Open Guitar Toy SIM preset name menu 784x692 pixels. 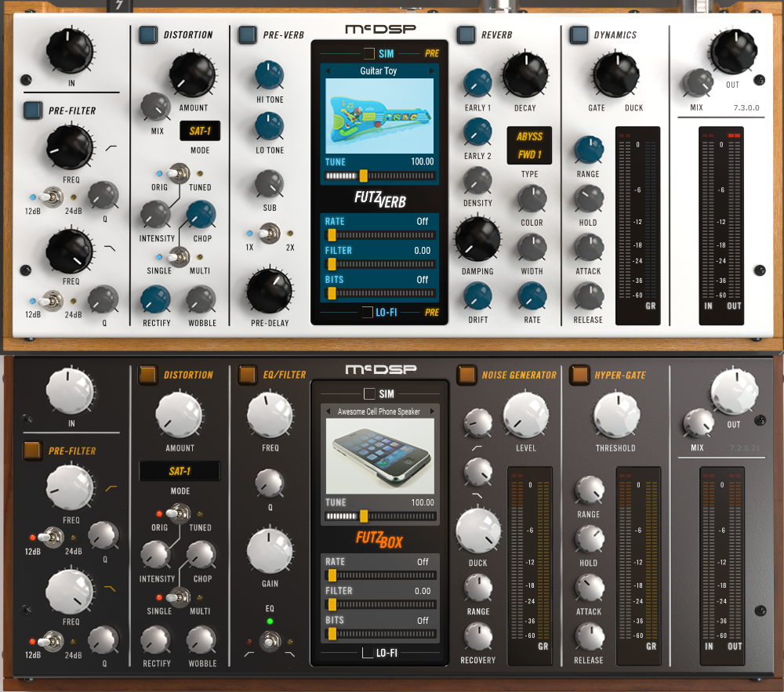coord(379,71)
